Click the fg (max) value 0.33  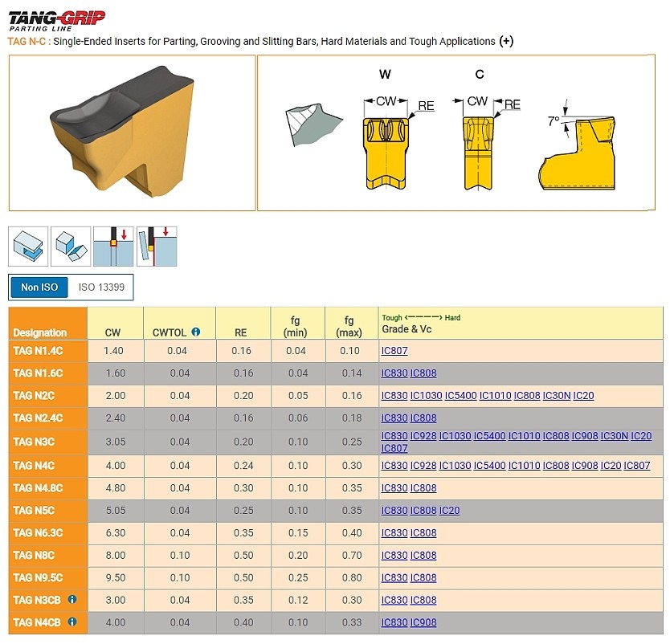pos(352,622)
